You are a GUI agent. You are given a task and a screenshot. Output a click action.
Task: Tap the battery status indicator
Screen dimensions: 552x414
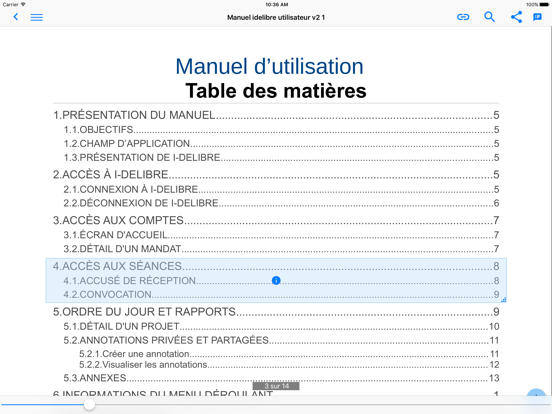[x=538, y=5]
